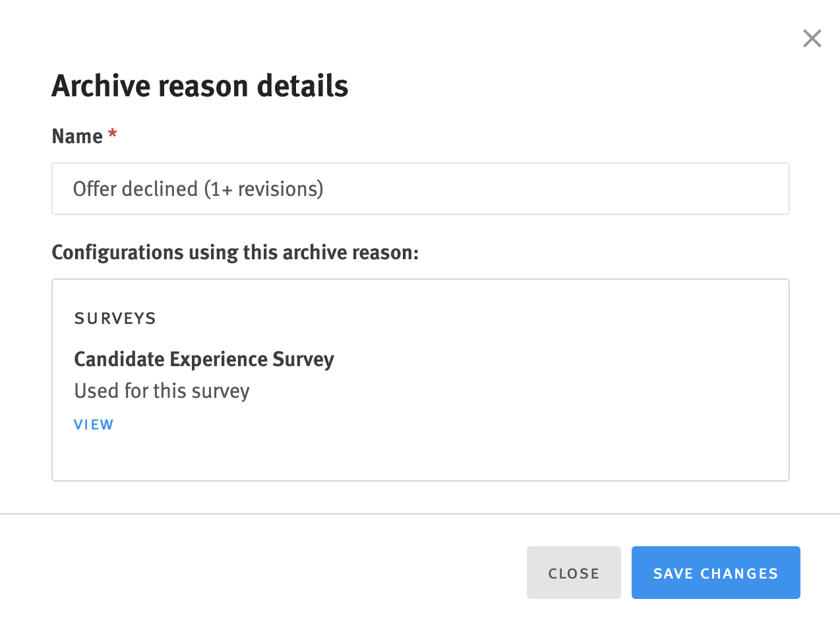Click the Archive reason details heading

click(200, 86)
